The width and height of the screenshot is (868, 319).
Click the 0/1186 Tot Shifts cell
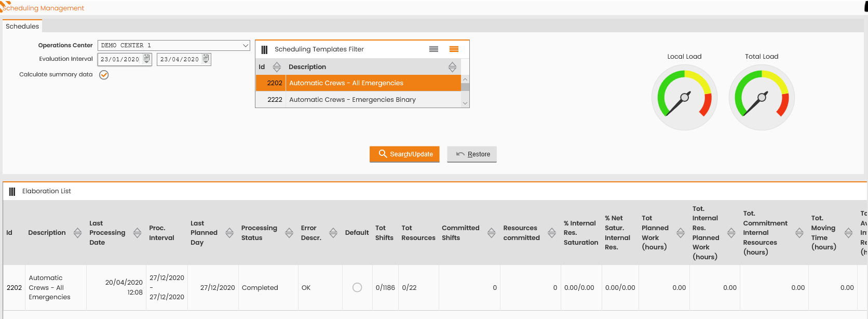point(385,288)
